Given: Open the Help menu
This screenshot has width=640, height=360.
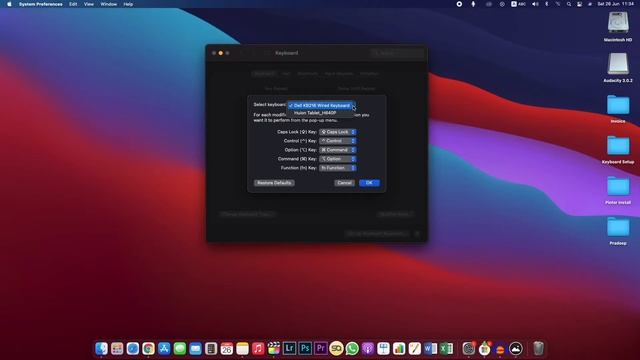Looking at the screenshot, I should (128, 4).
